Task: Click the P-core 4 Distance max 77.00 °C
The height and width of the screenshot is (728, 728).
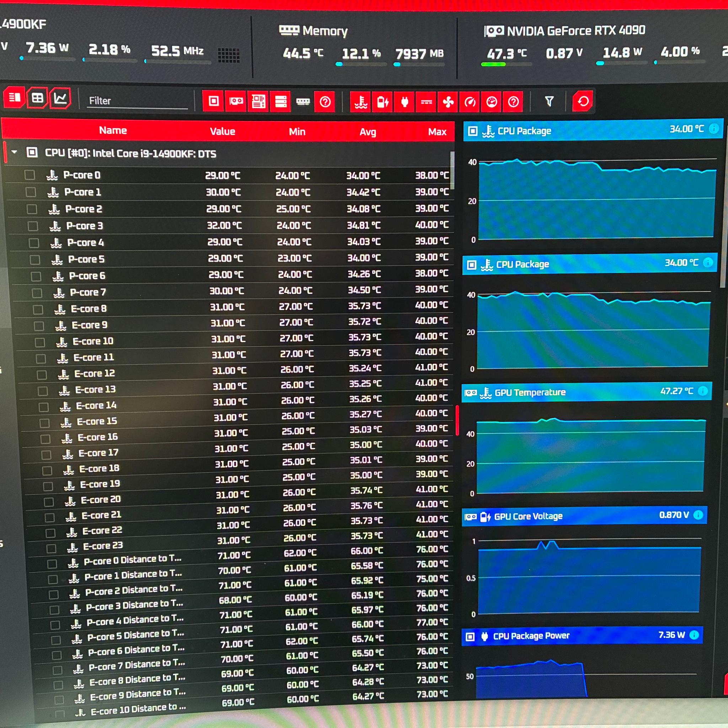Action: (x=432, y=622)
